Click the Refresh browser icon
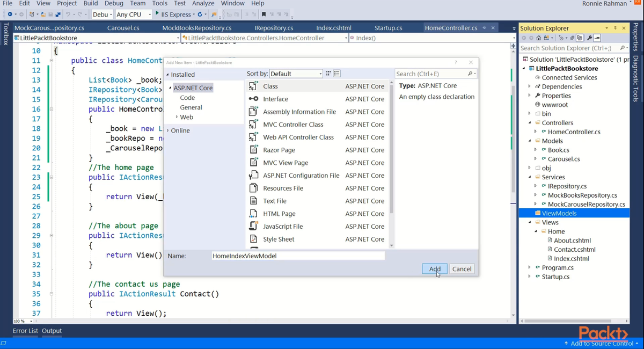The image size is (644, 349). [200, 14]
